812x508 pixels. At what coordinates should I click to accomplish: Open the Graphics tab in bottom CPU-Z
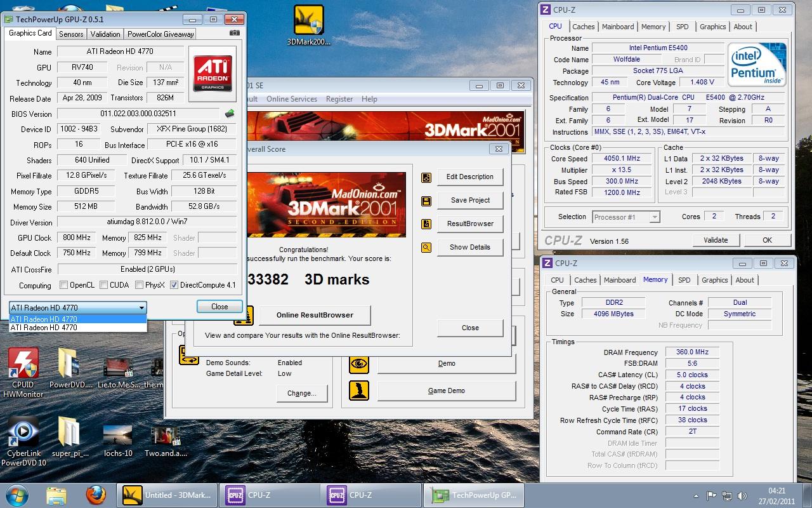pyautogui.click(x=715, y=280)
